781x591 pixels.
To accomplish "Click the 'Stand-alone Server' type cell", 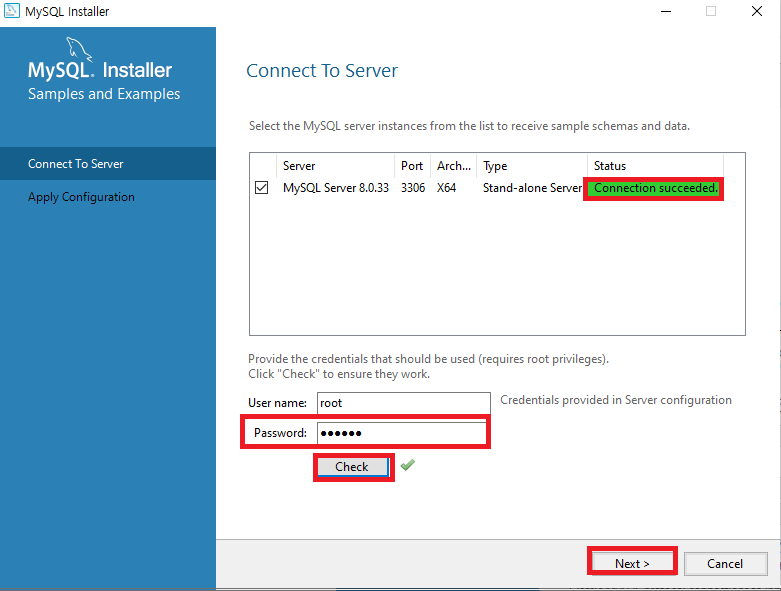I will tap(532, 188).
